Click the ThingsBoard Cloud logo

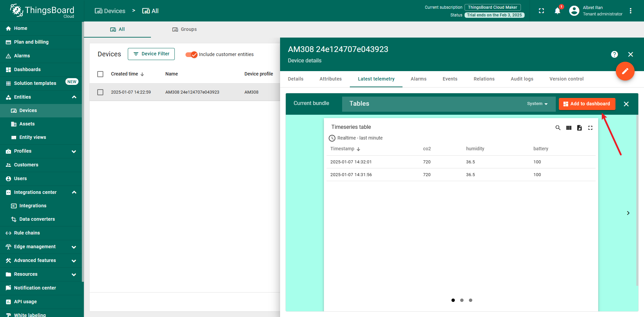coord(42,11)
